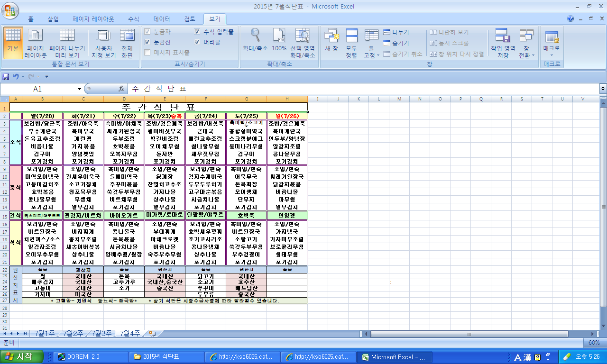Toggle the headings (머리글) checkbox

pyautogui.click(x=197, y=42)
